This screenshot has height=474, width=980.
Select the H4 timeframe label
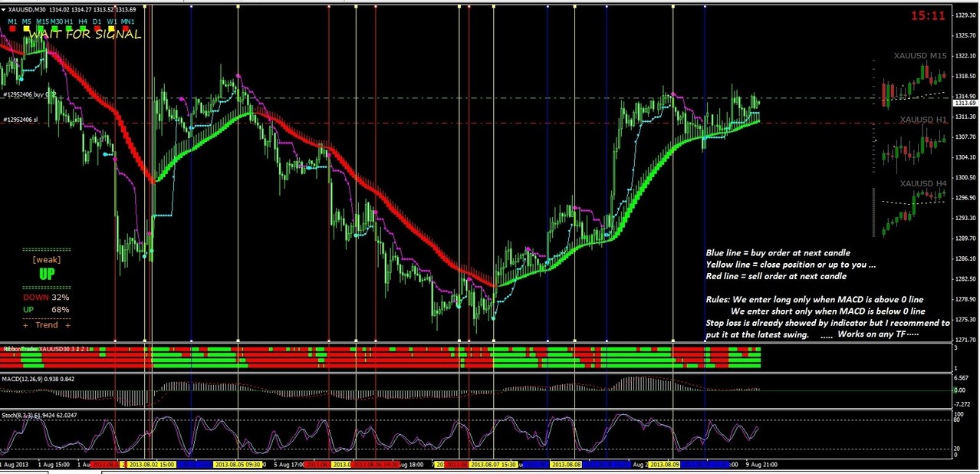pyautogui.click(x=83, y=21)
